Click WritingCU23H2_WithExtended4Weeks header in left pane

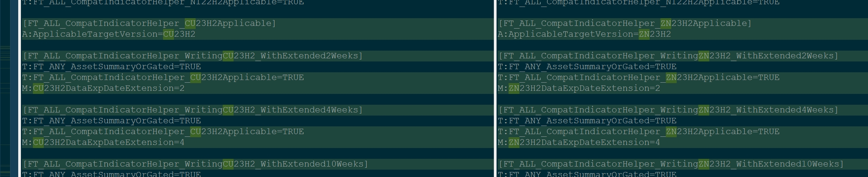click(193, 110)
